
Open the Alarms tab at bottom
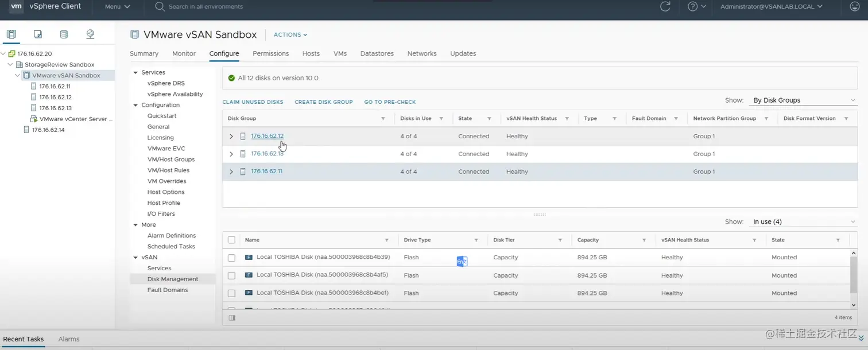(69, 339)
